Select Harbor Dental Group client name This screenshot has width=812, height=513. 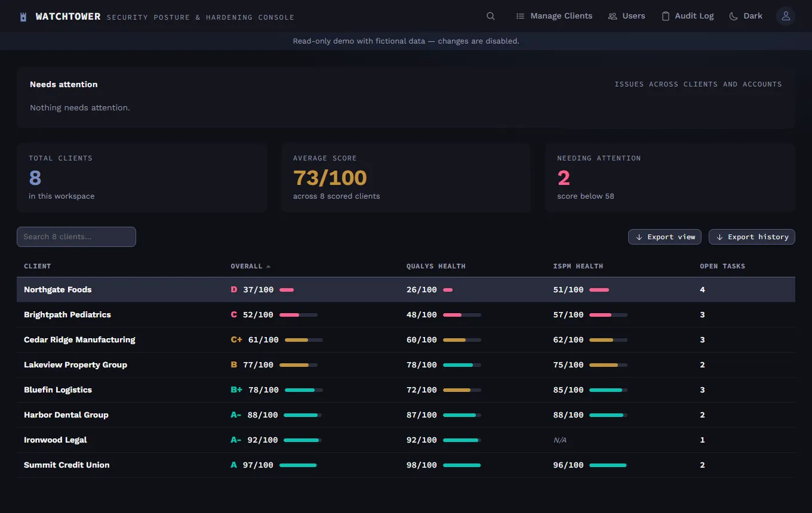point(66,415)
